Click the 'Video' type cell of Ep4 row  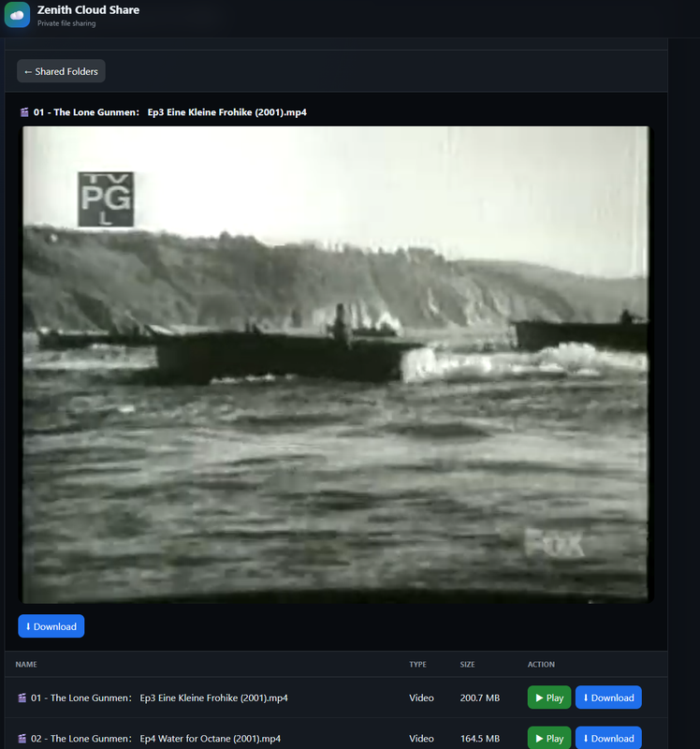[421, 739]
